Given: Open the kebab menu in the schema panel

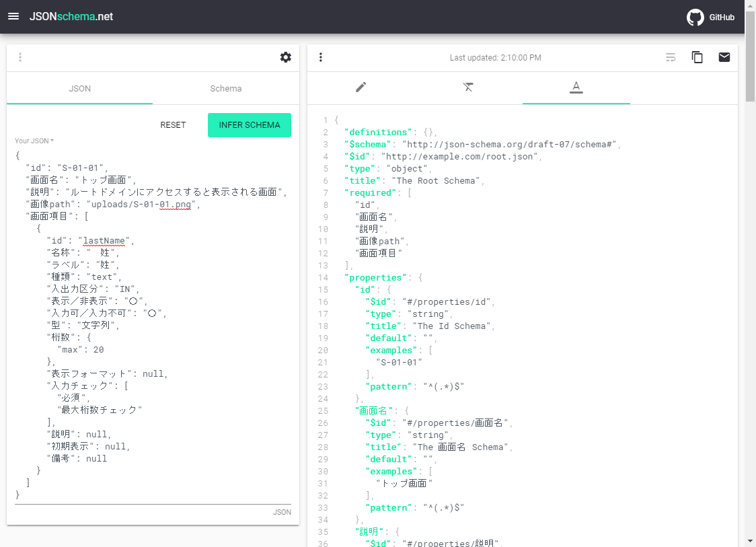Looking at the screenshot, I should (x=321, y=57).
